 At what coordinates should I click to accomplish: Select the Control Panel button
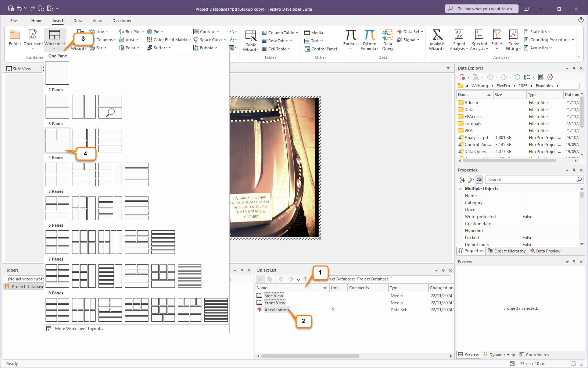pos(321,49)
